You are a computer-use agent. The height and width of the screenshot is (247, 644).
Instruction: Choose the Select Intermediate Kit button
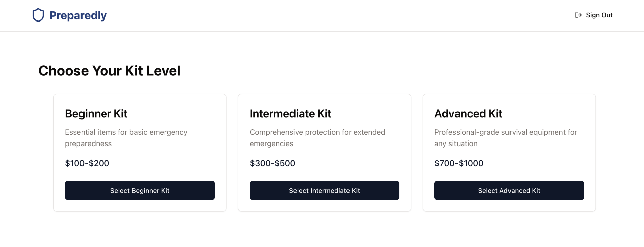click(324, 191)
